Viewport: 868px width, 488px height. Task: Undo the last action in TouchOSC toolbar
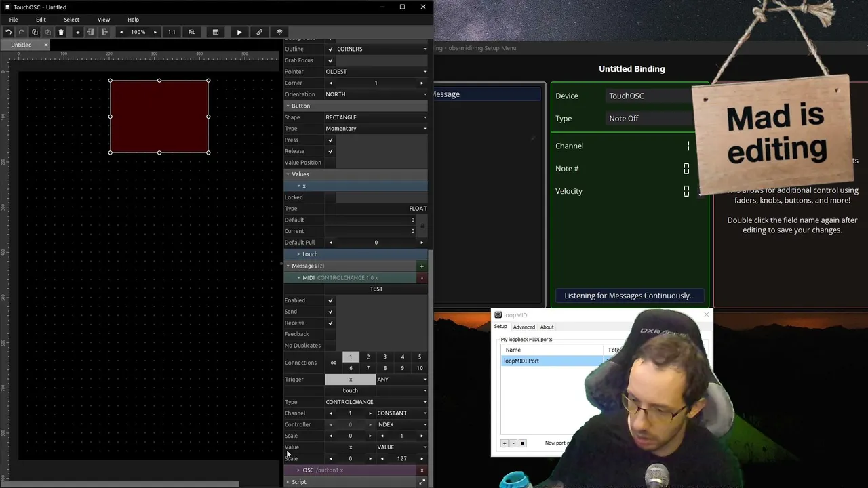(x=8, y=32)
